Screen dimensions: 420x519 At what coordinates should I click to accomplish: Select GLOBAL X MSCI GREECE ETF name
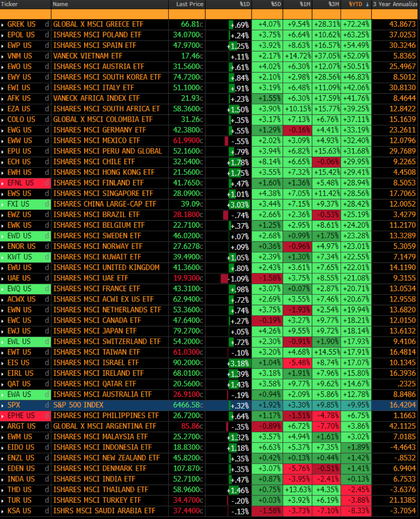(x=98, y=25)
